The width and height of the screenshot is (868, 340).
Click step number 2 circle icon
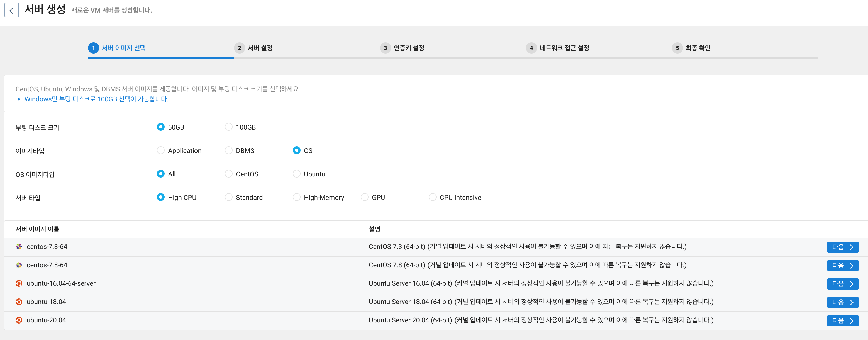pos(239,48)
